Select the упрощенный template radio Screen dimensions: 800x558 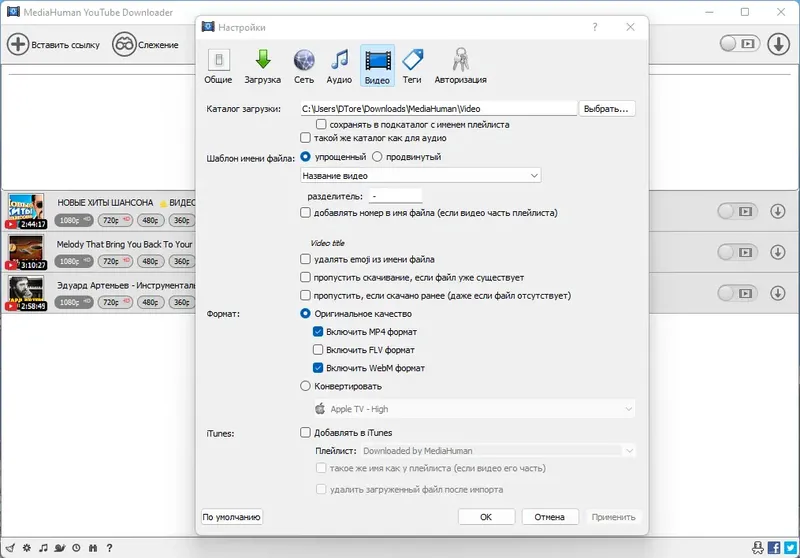tap(305, 157)
